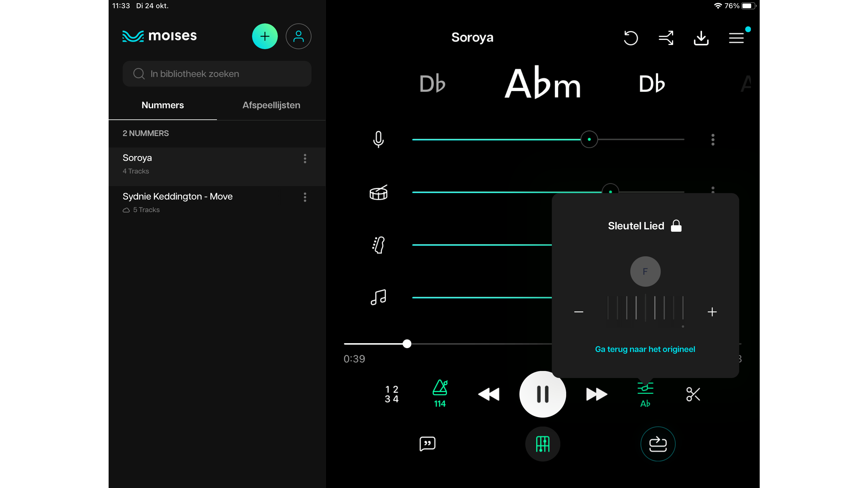Click the reset circular arrow icon
Image resolution: width=868 pixels, height=488 pixels.
click(631, 38)
